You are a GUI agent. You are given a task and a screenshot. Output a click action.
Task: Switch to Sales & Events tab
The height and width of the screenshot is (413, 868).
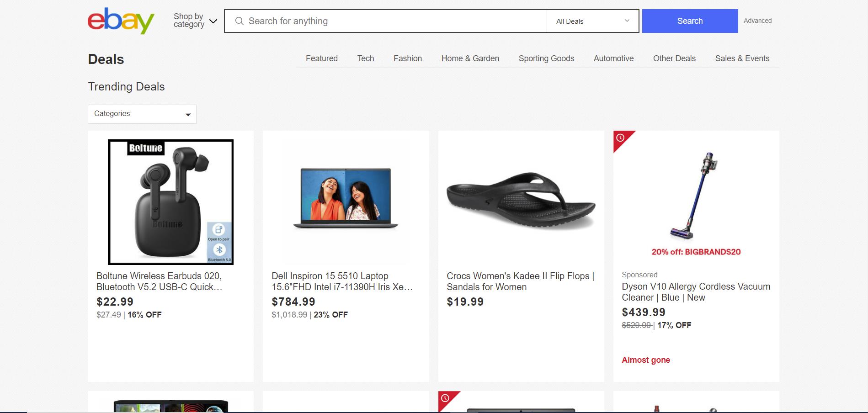pos(742,58)
